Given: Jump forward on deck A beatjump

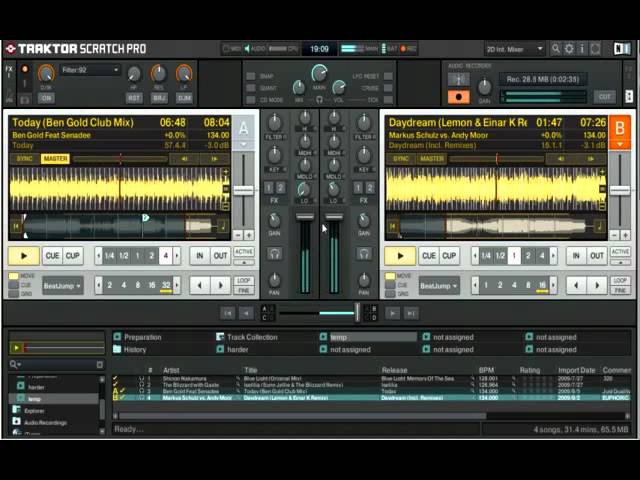Looking at the screenshot, I should pos(220,285).
